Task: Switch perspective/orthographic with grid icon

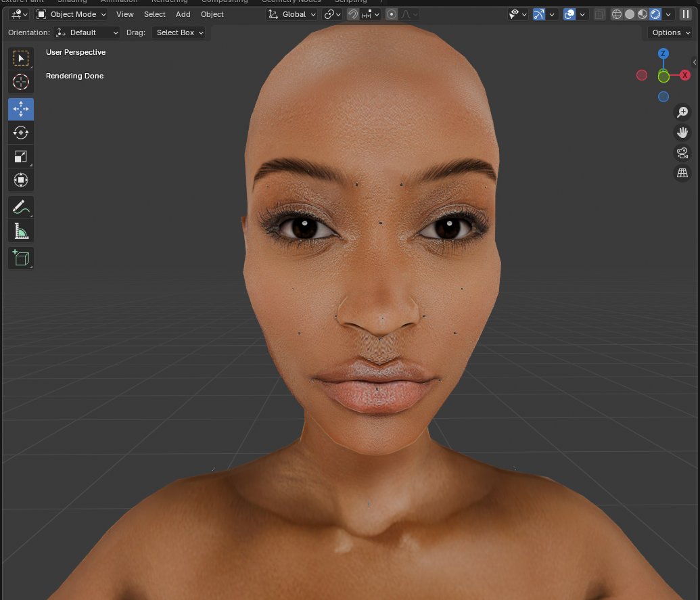Action: [x=682, y=172]
